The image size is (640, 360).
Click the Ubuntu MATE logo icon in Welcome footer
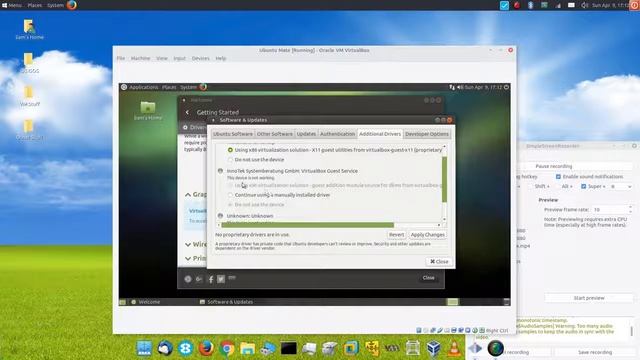coord(188,279)
